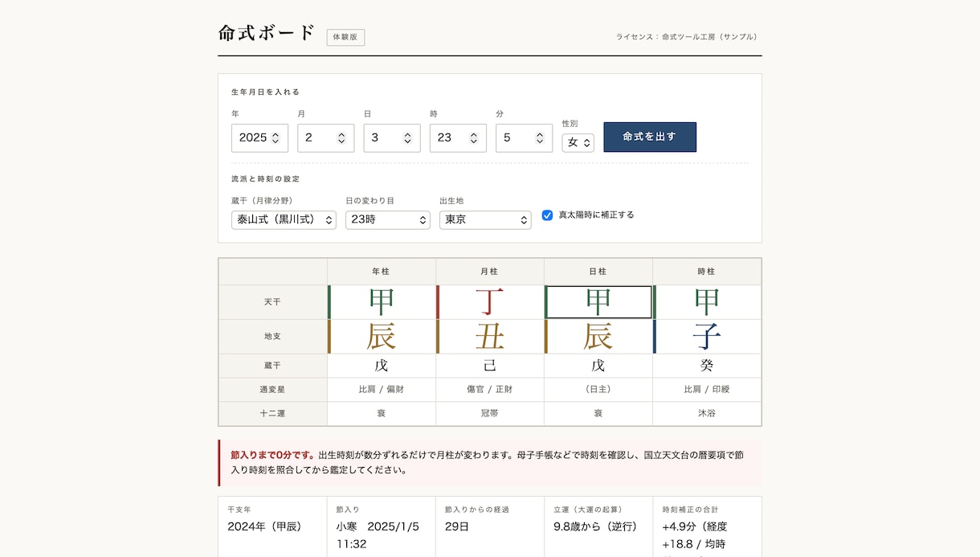
Task: Click the 沐浴 cell in 十二運 row
Action: click(x=707, y=414)
